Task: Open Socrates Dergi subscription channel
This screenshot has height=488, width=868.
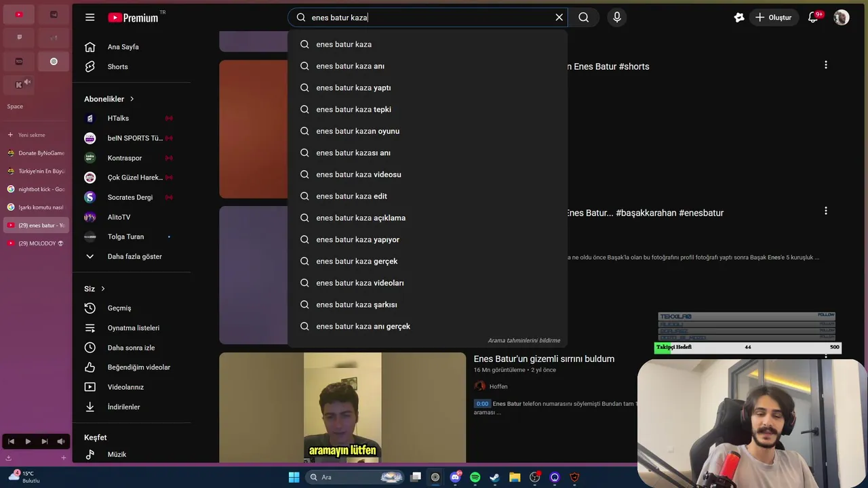Action: (132, 197)
